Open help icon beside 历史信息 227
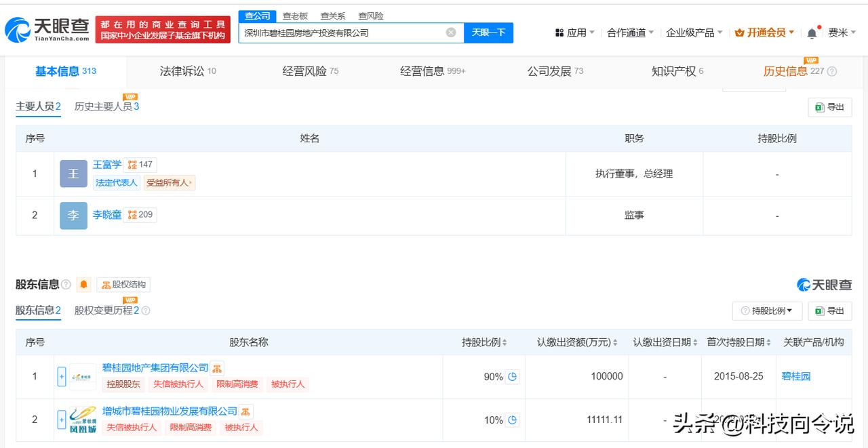 (832, 71)
